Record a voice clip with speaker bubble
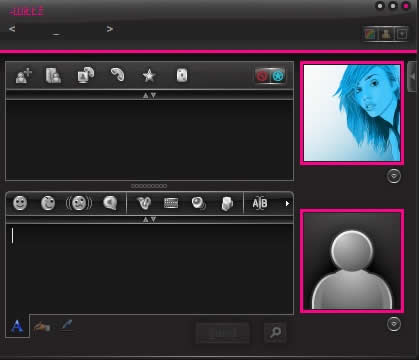This screenshot has width=419, height=360. [110, 203]
